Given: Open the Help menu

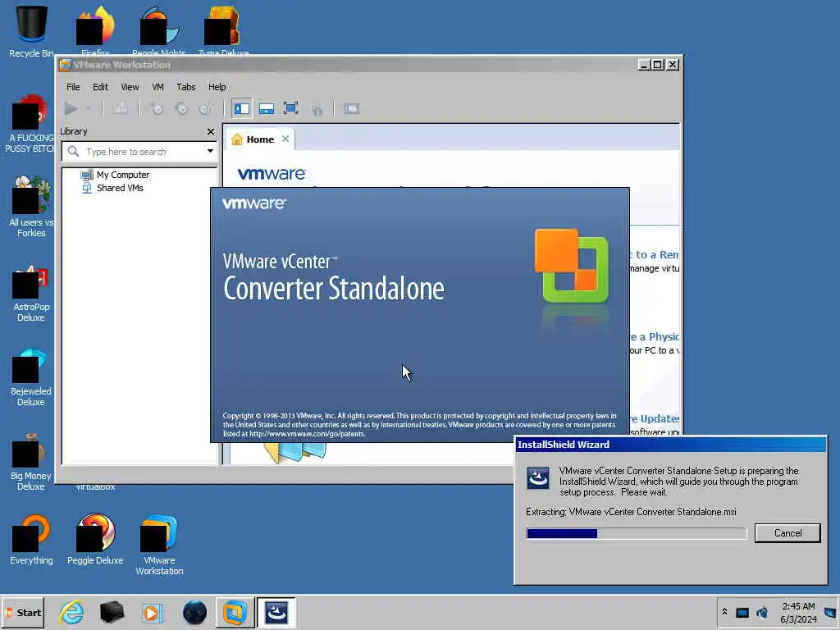Looking at the screenshot, I should (x=217, y=87).
